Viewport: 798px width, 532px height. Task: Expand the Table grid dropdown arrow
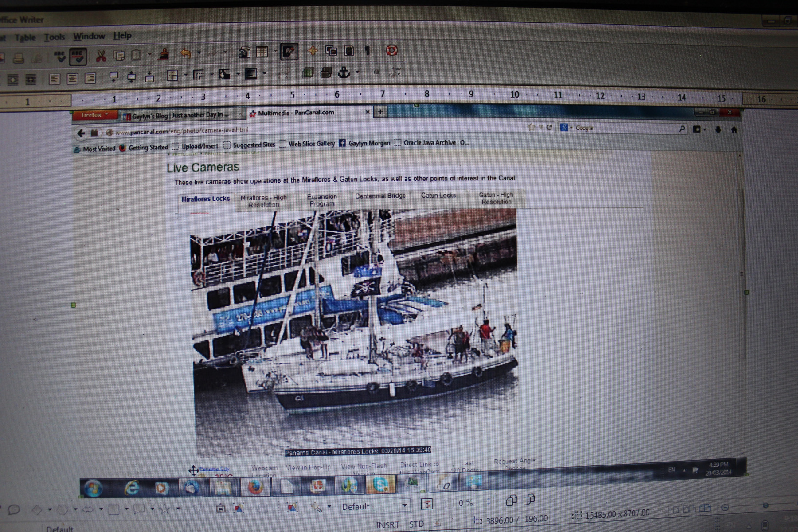(275, 52)
